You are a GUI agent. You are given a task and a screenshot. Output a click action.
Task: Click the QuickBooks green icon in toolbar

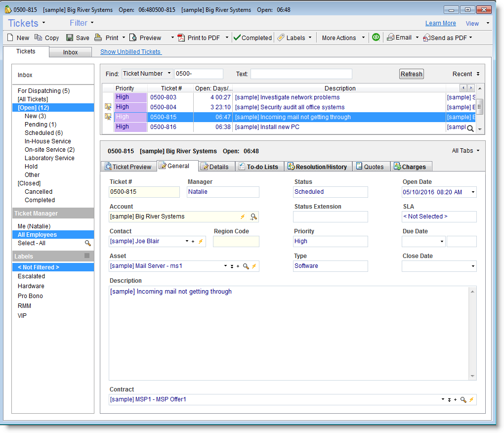click(376, 38)
